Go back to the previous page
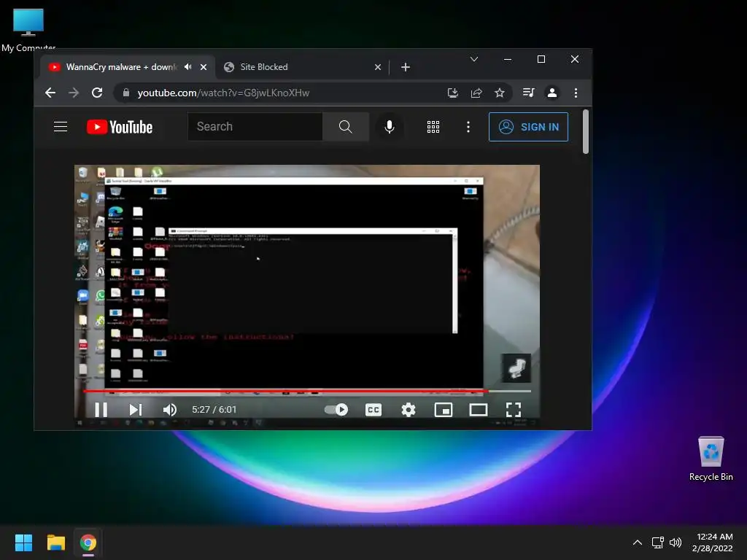 tap(50, 93)
